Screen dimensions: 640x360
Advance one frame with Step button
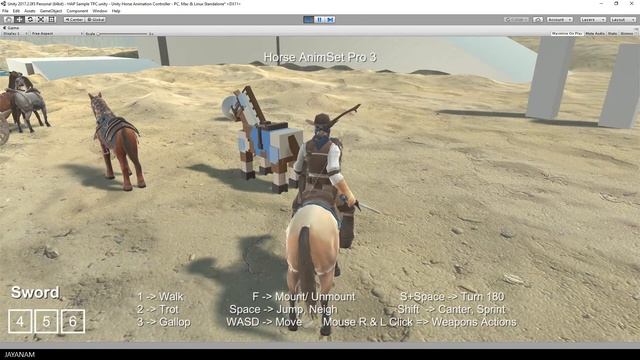click(x=330, y=19)
